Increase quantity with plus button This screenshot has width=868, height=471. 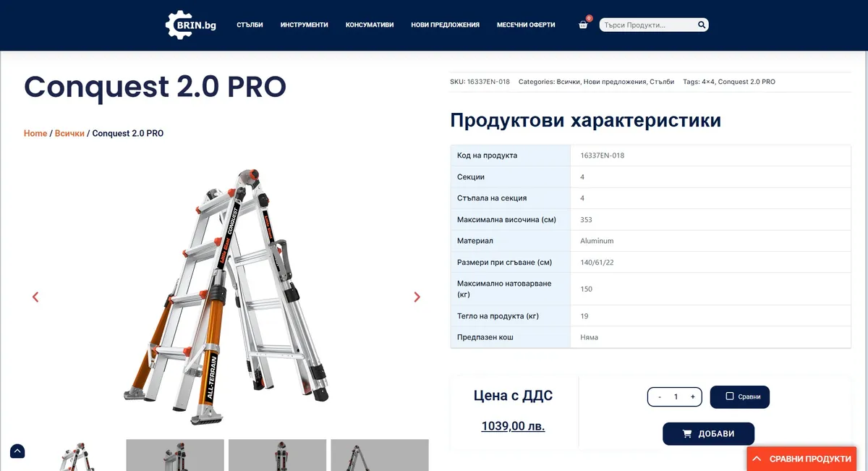point(692,396)
